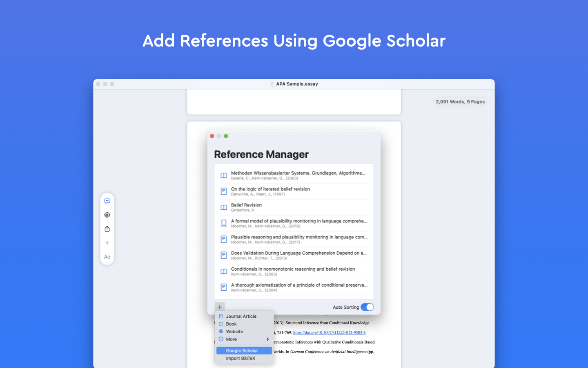Click the share export icon in sidebar
Viewport: 588px width, 368px height.
pos(107,229)
